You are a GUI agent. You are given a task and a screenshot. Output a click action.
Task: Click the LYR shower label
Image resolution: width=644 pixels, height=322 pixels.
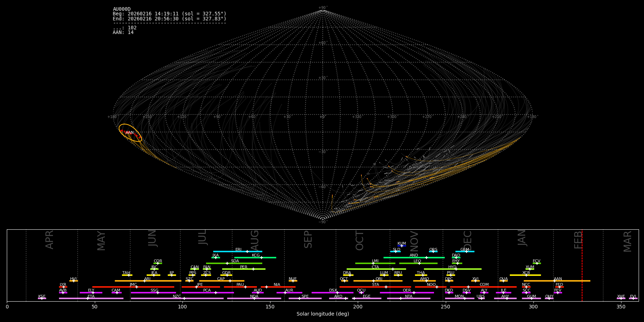pyautogui.click(x=63, y=285)
